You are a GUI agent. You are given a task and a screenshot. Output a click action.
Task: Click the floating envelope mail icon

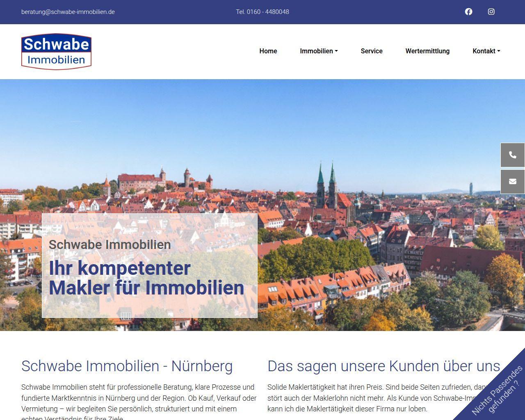513,182
